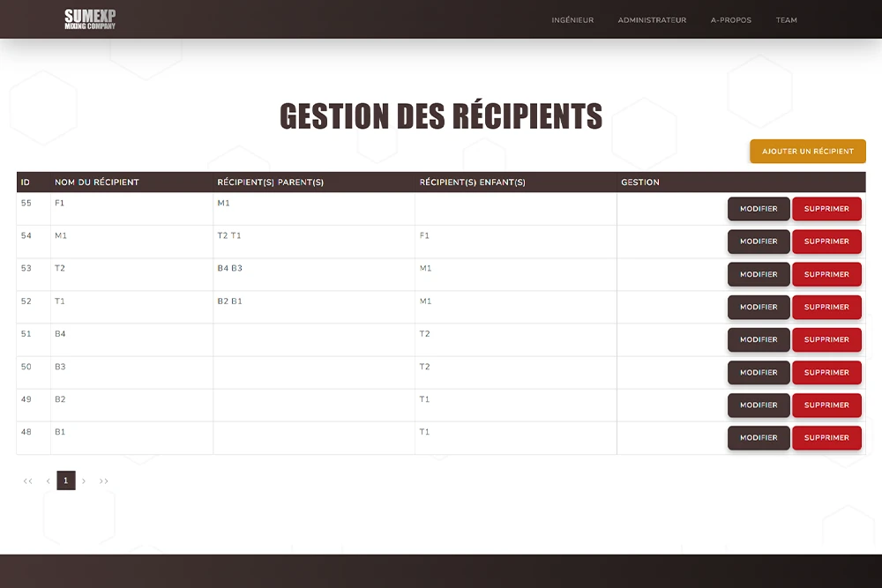The width and height of the screenshot is (882, 588).
Task: Click the SUMEXP Mixing Company logo
Action: [90, 19]
